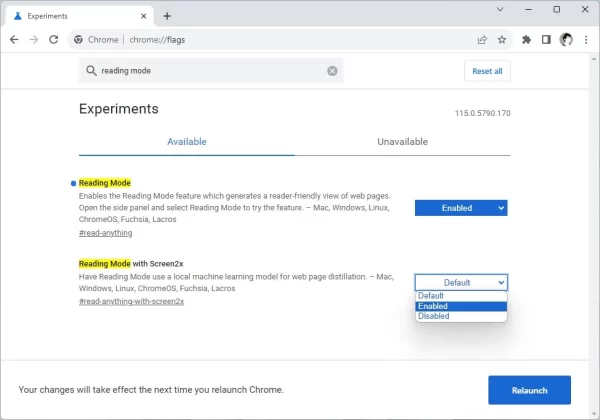
Task: Open the #read-anything link
Action: tap(106, 233)
